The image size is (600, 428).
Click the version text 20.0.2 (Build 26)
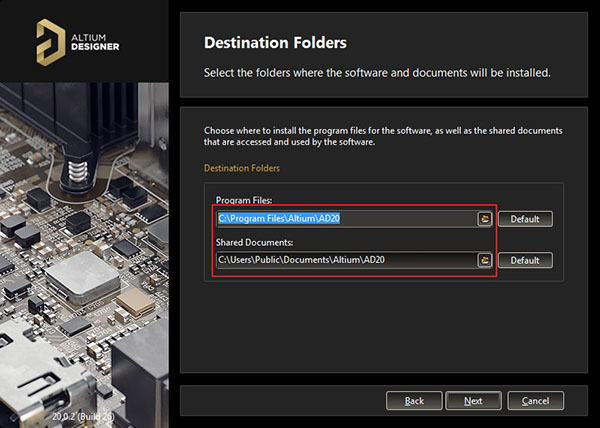[x=82, y=413]
